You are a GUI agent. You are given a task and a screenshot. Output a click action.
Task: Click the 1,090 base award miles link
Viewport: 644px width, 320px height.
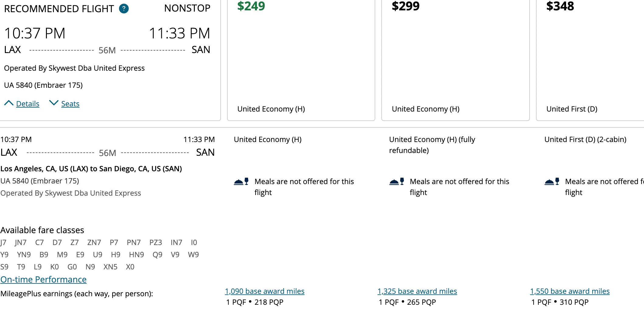coord(264,291)
